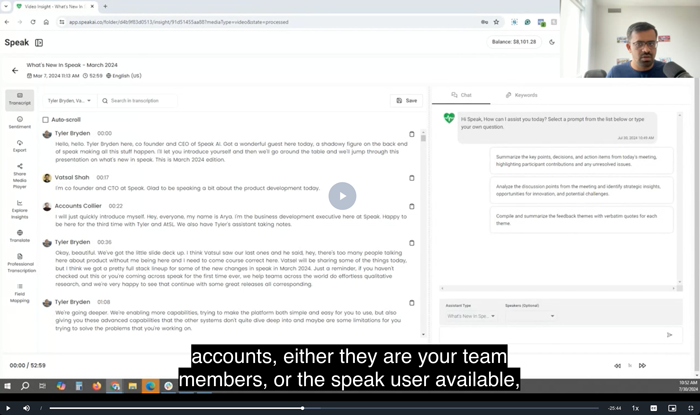Click the chat horizontal scrollbar

tap(558, 288)
